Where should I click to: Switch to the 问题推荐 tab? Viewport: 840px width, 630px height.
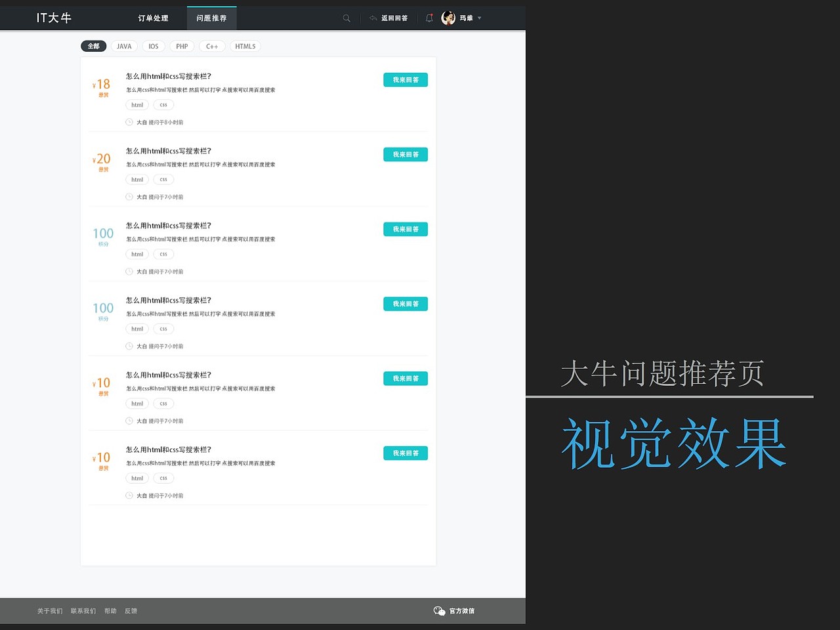[x=211, y=18]
